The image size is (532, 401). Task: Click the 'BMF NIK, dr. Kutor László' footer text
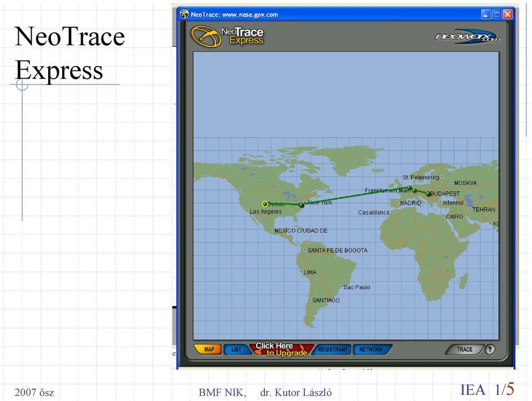tap(265, 393)
